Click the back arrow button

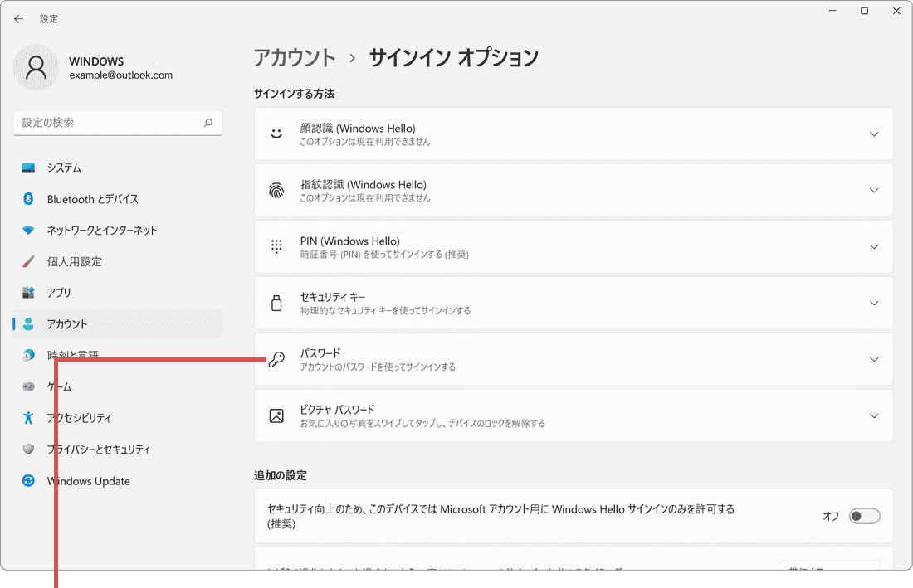(18, 18)
